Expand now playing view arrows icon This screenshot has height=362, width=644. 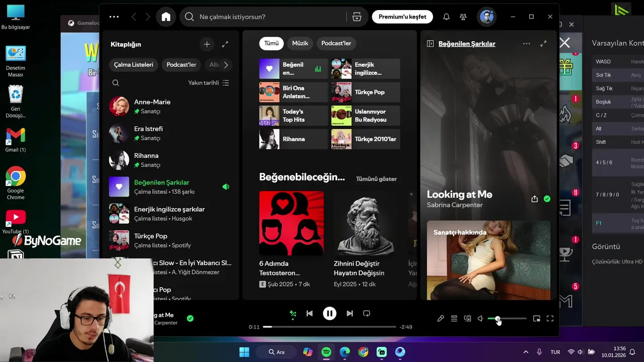543,44
